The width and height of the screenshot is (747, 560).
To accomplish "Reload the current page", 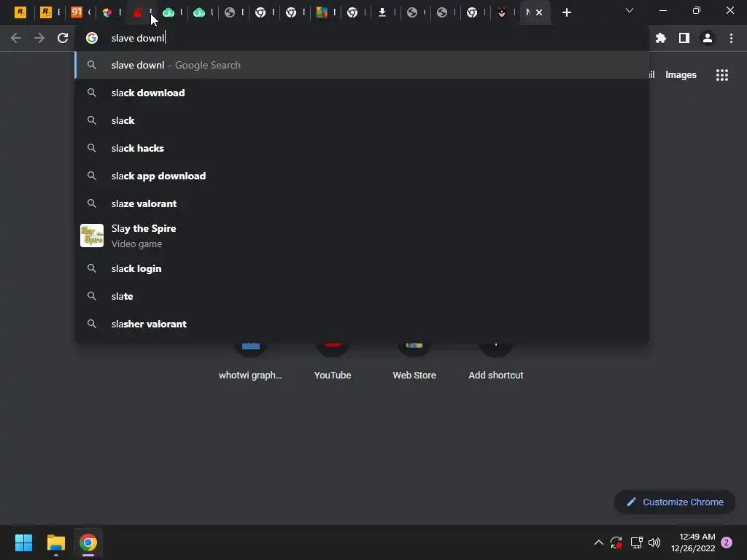I will point(63,38).
